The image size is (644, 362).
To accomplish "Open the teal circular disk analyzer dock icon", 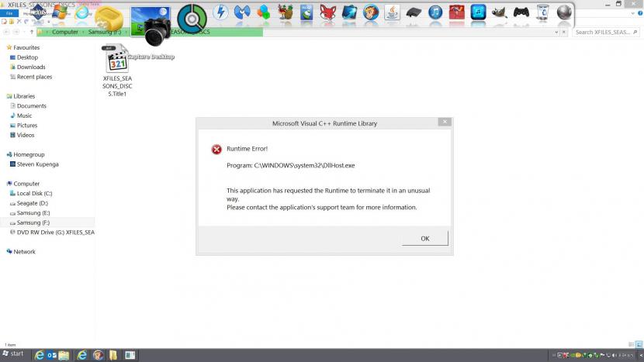I will click(x=192, y=19).
